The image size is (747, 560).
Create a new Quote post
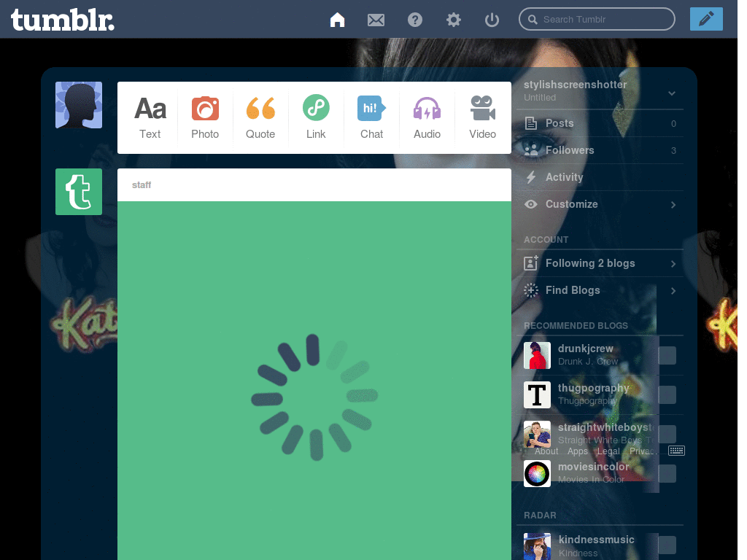pyautogui.click(x=260, y=117)
